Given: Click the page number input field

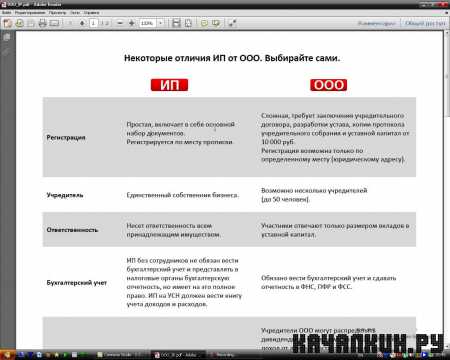Looking at the screenshot, I should pyautogui.click(x=94, y=23).
